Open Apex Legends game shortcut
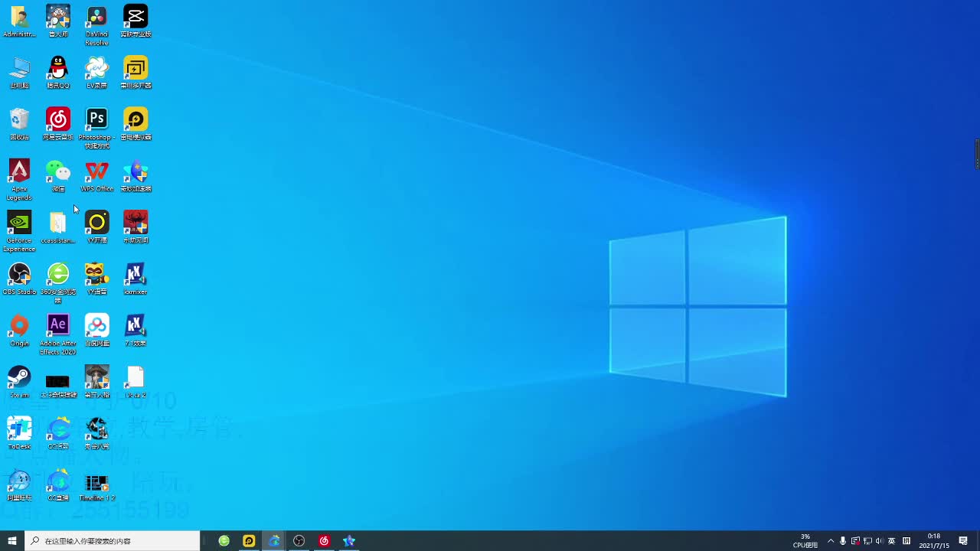The image size is (980, 551). coord(19,180)
